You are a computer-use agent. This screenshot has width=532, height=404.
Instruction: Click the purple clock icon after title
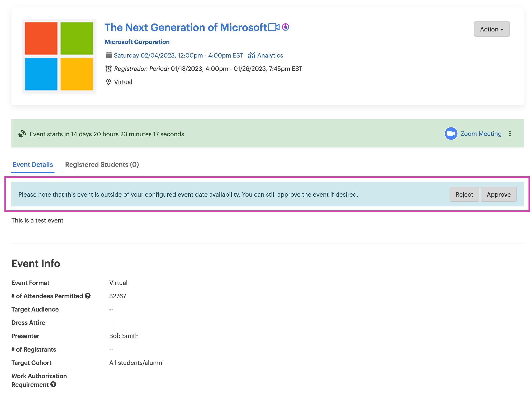point(286,27)
